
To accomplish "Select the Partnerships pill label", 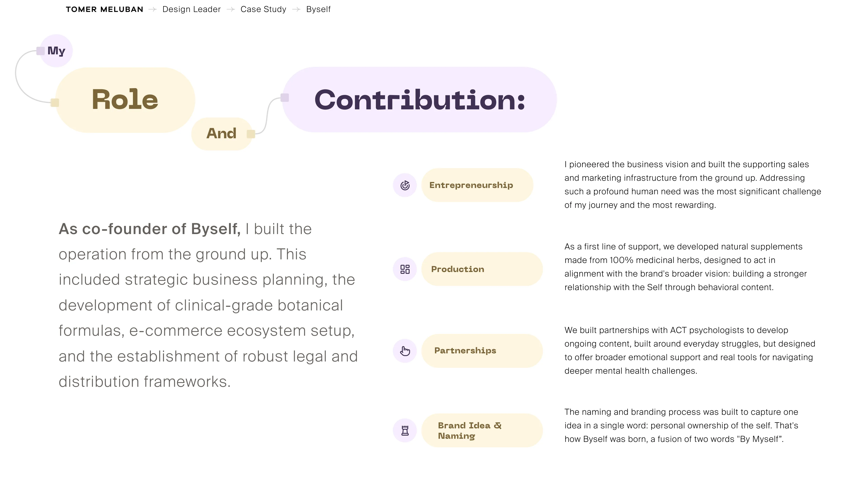I will click(x=482, y=351).
